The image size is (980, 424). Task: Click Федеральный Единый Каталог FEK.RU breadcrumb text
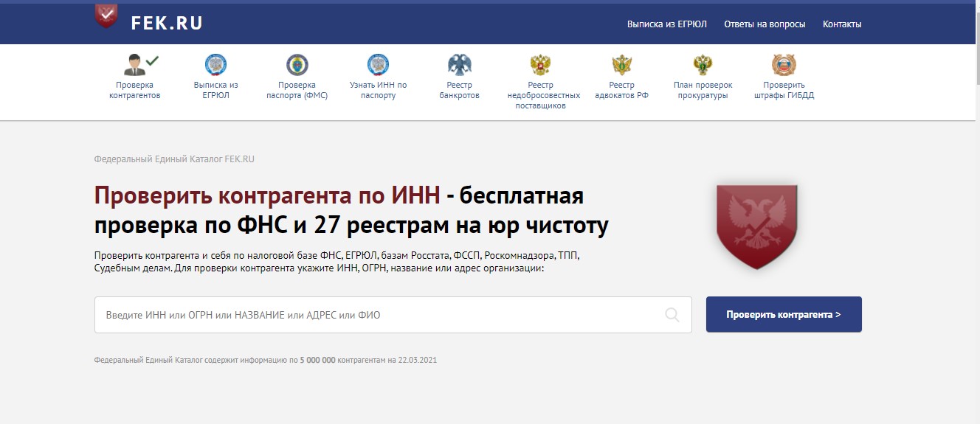(174, 159)
